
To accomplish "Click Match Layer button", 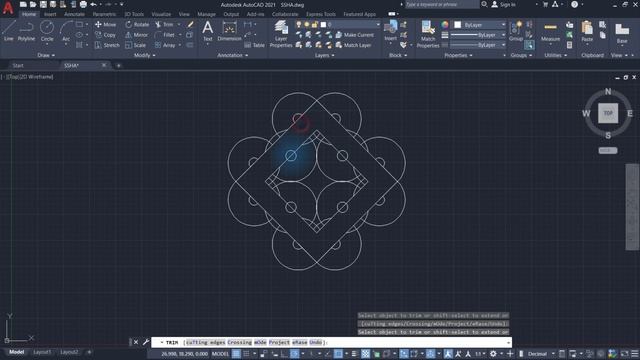I will [353, 45].
